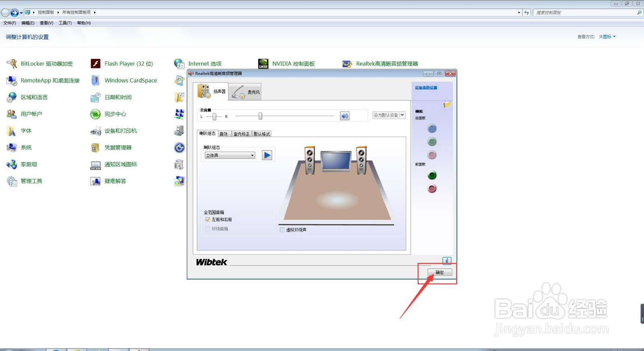Select 音效 tab
This screenshot has height=351, width=644.
(224, 134)
